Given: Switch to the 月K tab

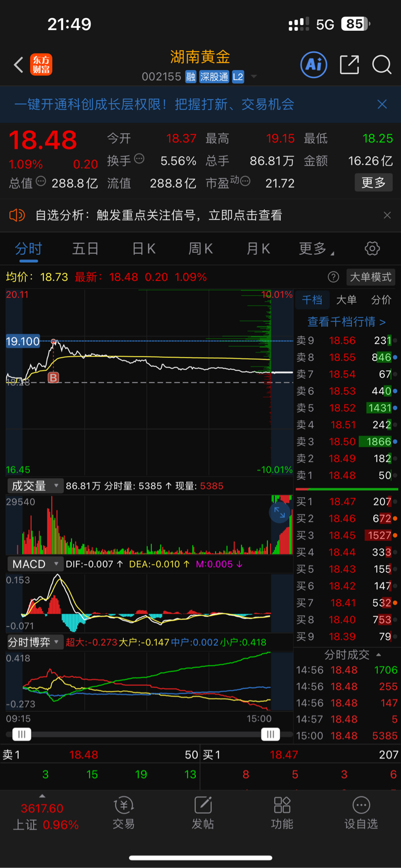Looking at the screenshot, I should point(258,249).
